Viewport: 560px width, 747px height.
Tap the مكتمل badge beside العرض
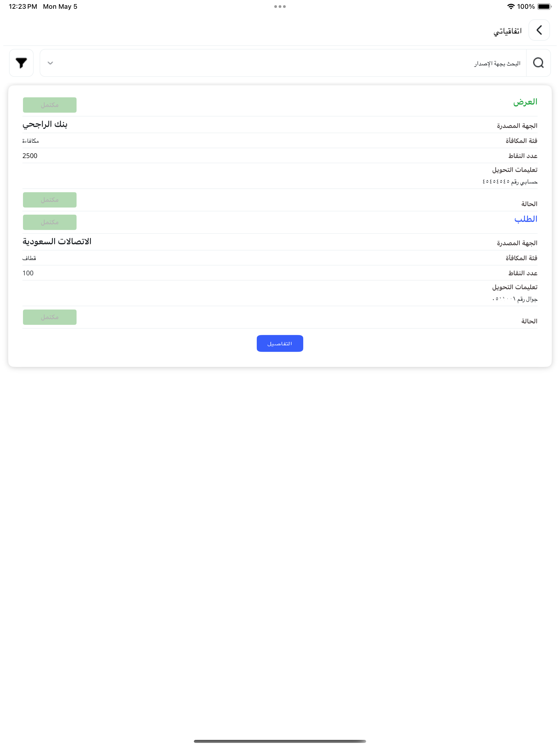point(50,105)
